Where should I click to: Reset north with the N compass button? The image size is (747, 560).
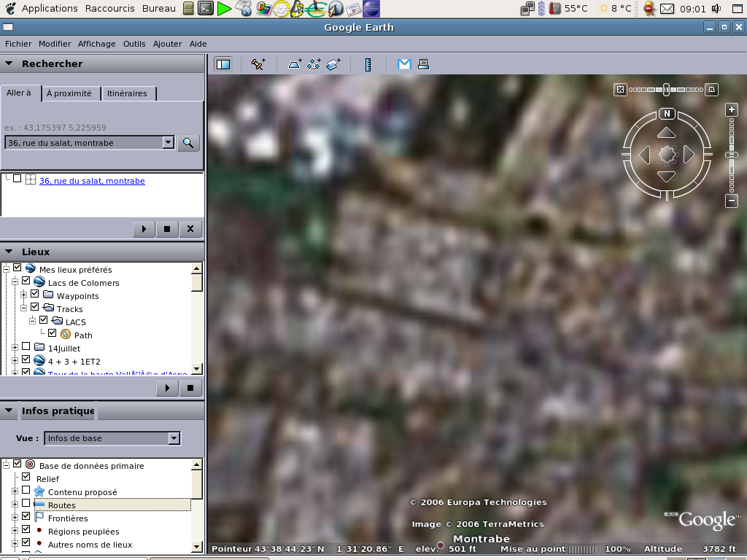(x=667, y=113)
